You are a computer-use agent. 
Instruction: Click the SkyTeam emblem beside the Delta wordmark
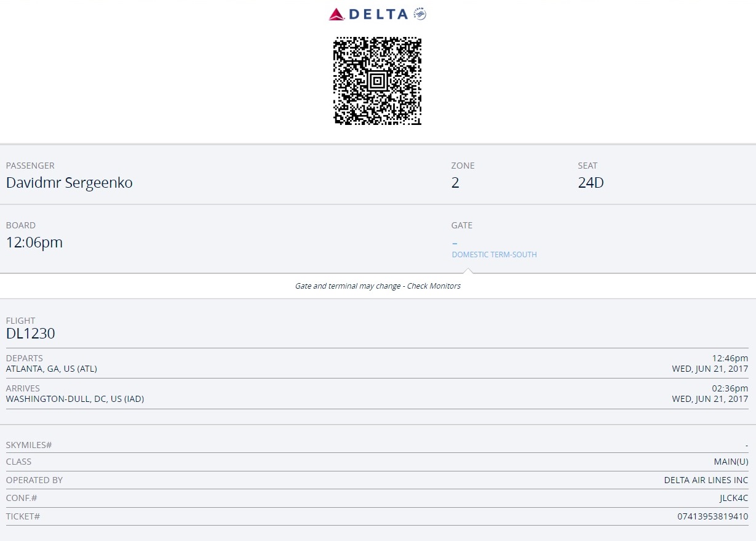pyautogui.click(x=420, y=14)
